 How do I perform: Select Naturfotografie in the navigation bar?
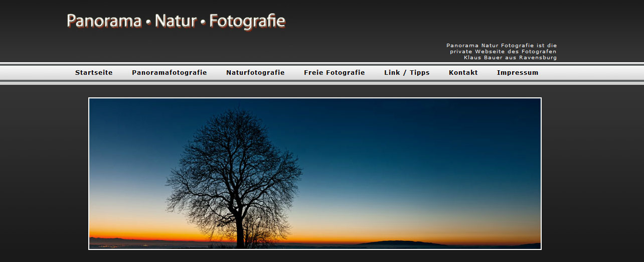coord(255,73)
